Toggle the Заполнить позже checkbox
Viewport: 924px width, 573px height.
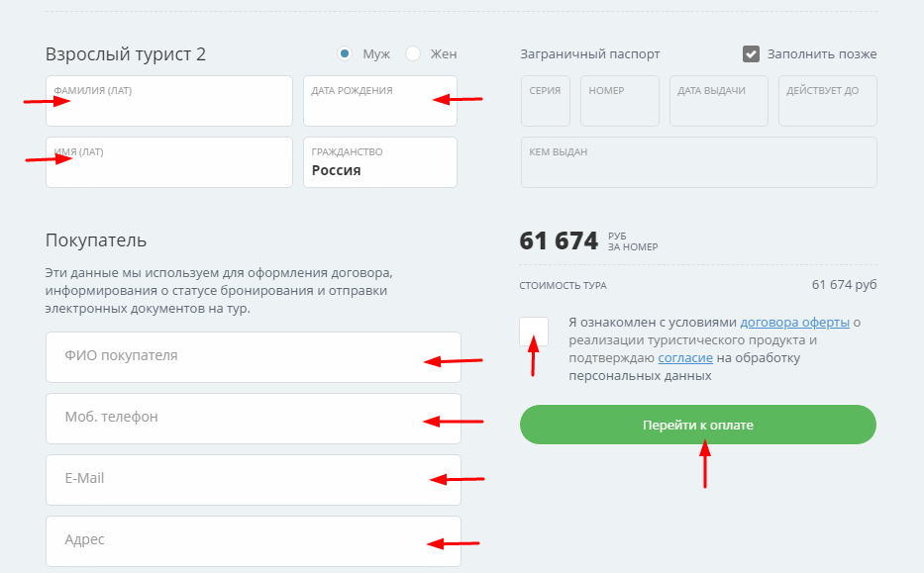pyautogui.click(x=751, y=53)
